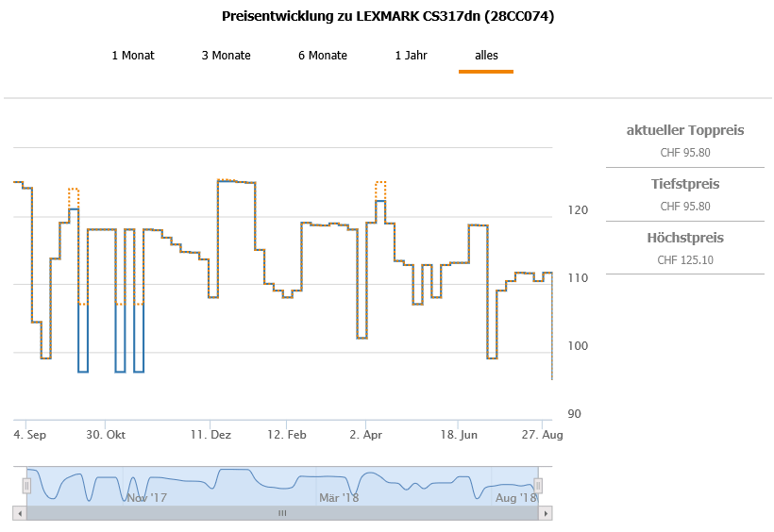Click the 2. Apr x-axis label

[366, 435]
